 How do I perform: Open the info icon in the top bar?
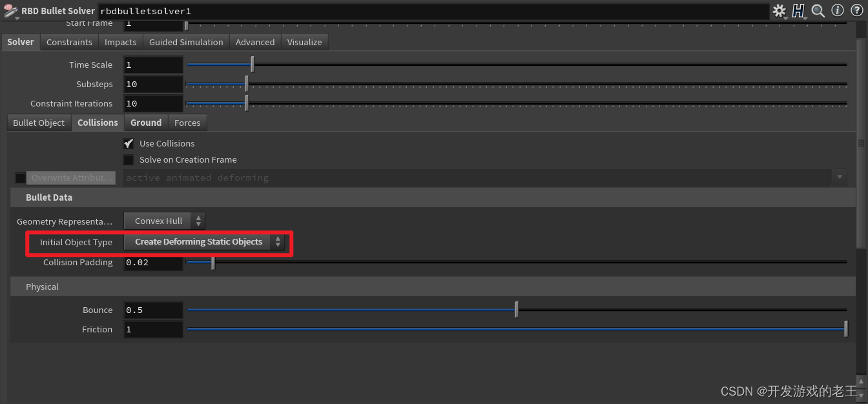pos(836,10)
